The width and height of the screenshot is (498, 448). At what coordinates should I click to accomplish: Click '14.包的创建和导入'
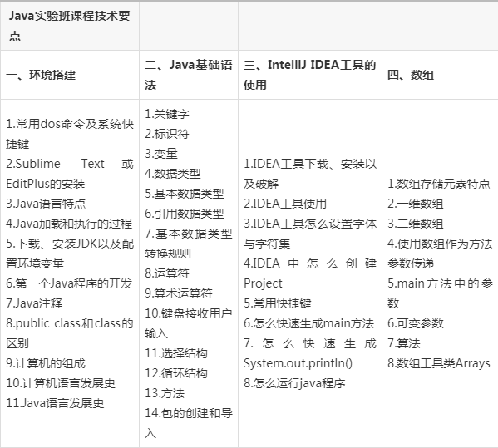click(x=189, y=423)
